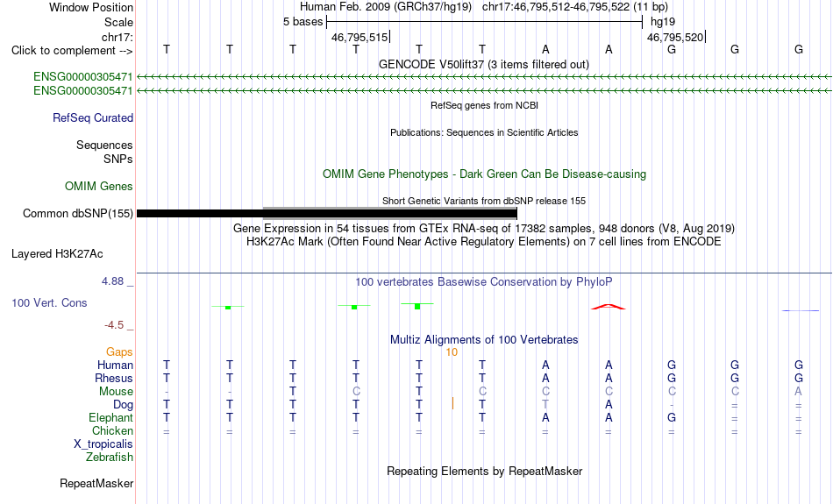
Task: Click the GENCODE V50lift37 track title
Action: tap(484, 64)
